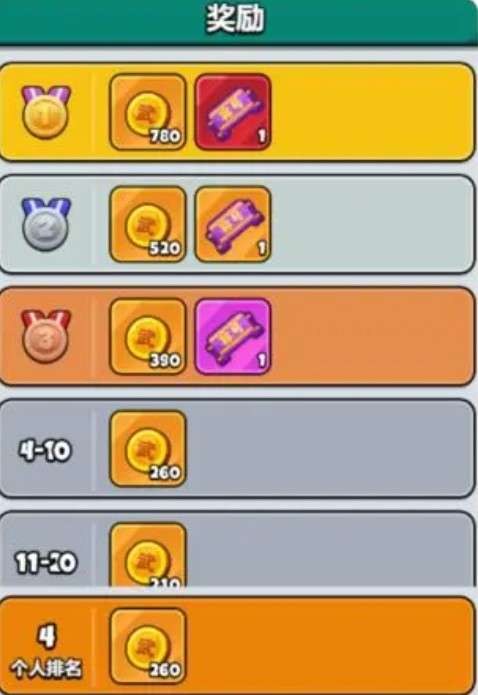Select the 780 coin reward icon

tap(148, 112)
